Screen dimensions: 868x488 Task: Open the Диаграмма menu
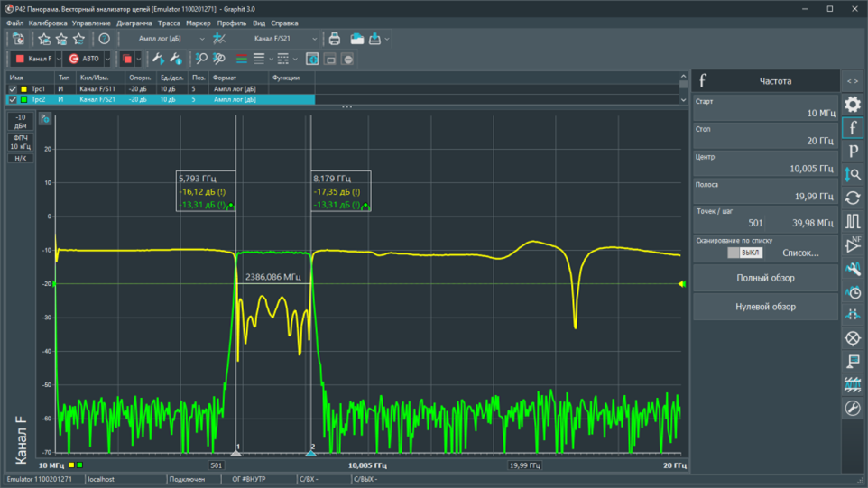(x=134, y=23)
